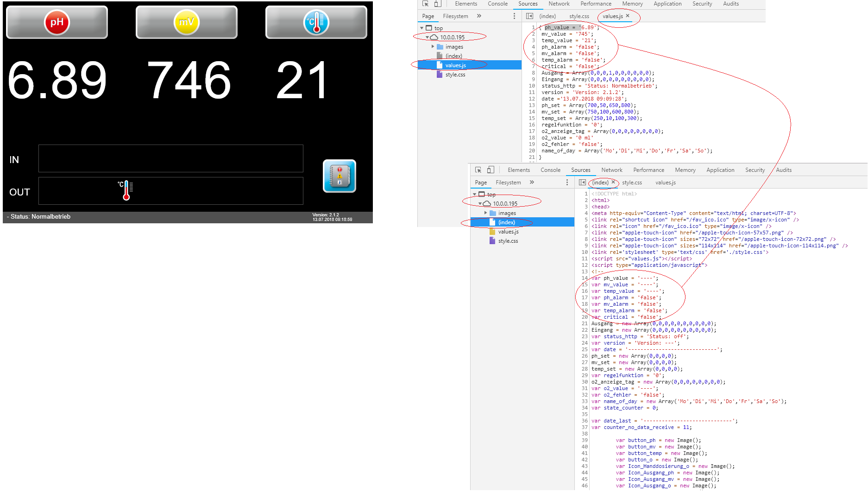The image size is (868, 492).
Task: Hide navigator pane icon in lower DevTools
Action: coord(583,183)
